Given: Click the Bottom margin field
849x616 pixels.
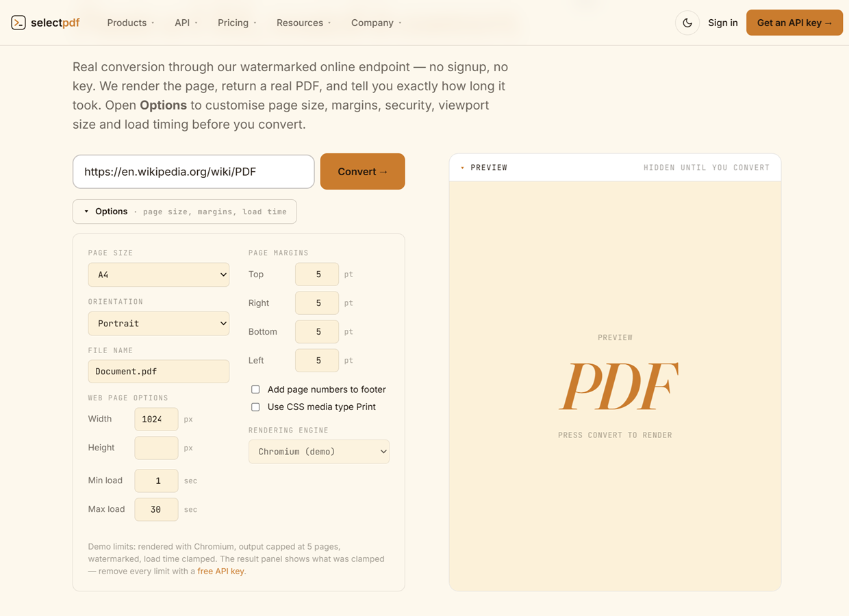Looking at the screenshot, I should coord(317,331).
